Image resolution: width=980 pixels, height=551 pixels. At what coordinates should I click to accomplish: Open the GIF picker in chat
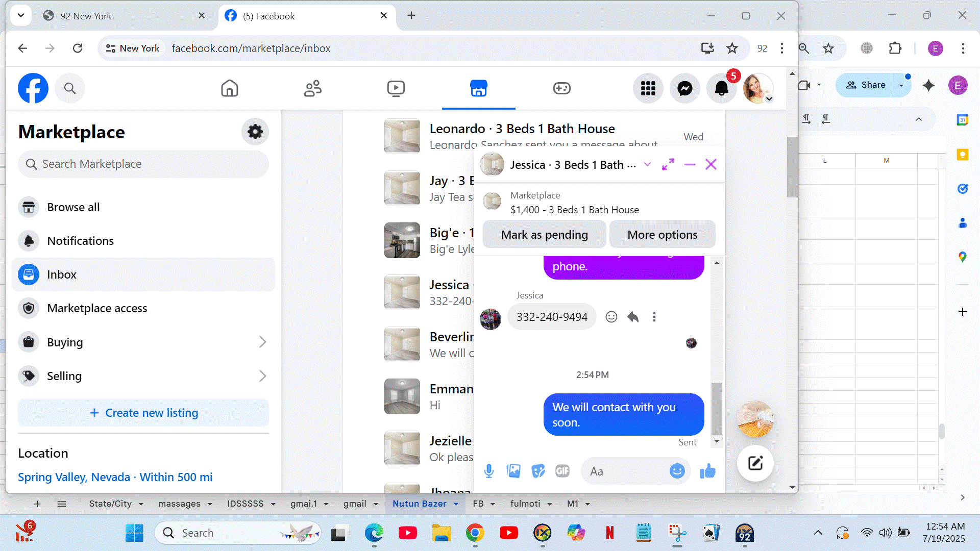pyautogui.click(x=562, y=471)
